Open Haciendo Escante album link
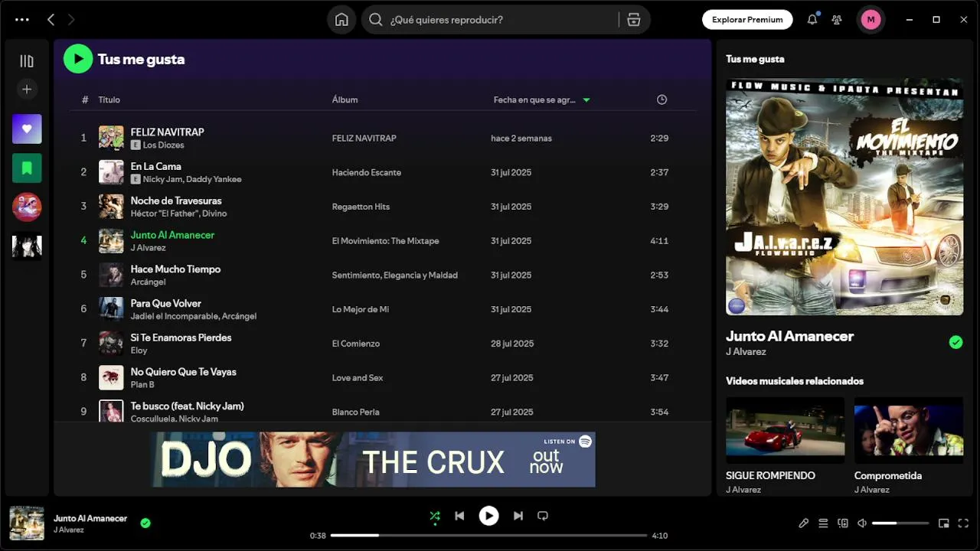980x551 pixels. (x=366, y=173)
